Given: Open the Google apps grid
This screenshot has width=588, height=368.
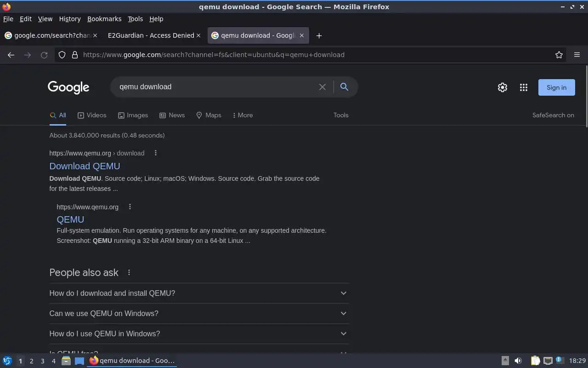Looking at the screenshot, I should [x=524, y=87].
